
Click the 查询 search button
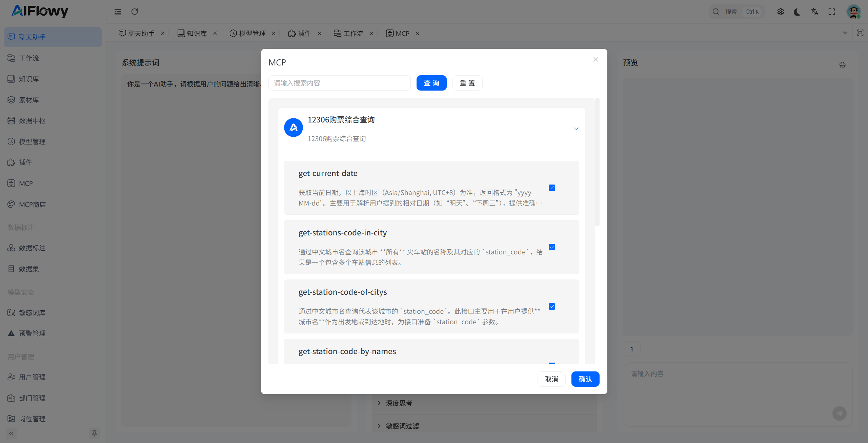(x=431, y=83)
